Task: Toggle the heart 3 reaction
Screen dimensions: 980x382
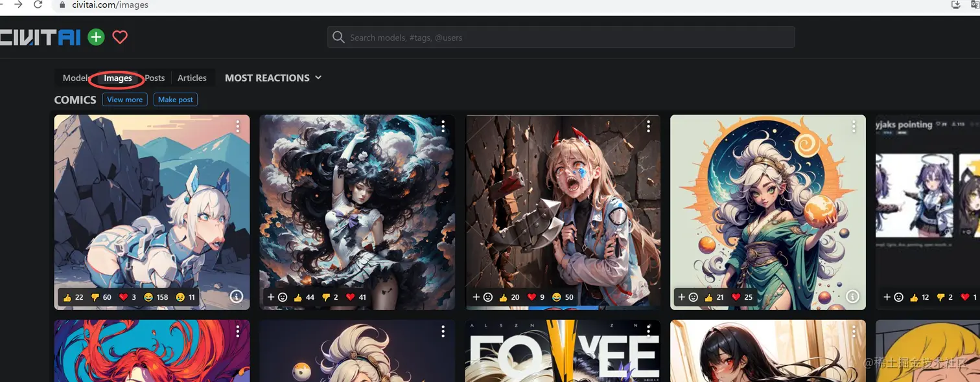Action: 128,297
